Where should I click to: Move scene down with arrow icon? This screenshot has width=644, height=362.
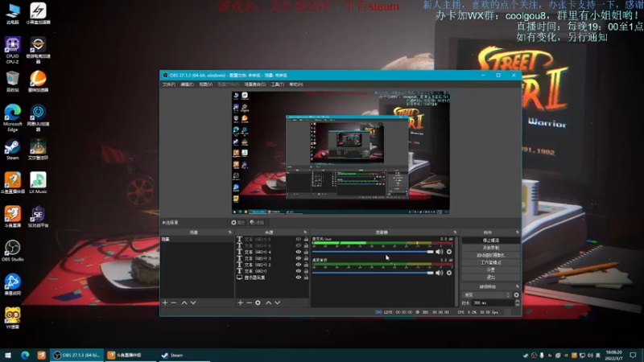193,303
